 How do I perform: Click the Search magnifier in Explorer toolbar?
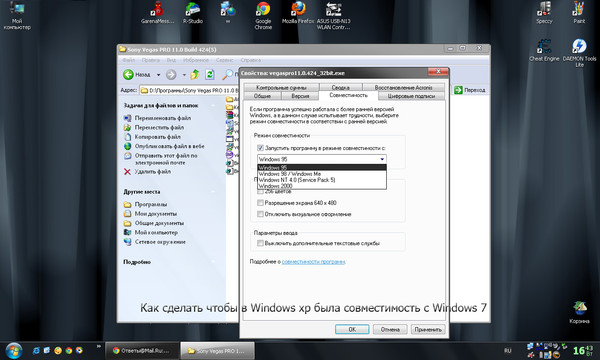(228, 74)
